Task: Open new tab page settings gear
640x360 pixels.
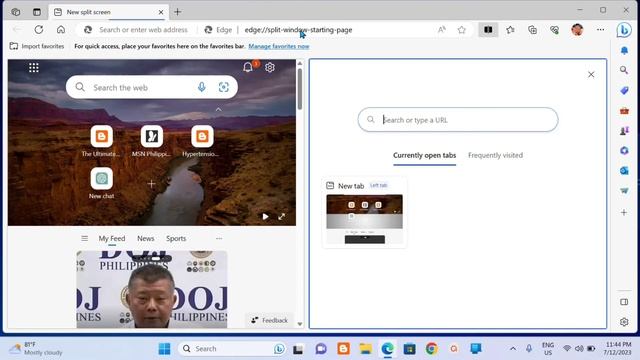Action: (x=270, y=67)
